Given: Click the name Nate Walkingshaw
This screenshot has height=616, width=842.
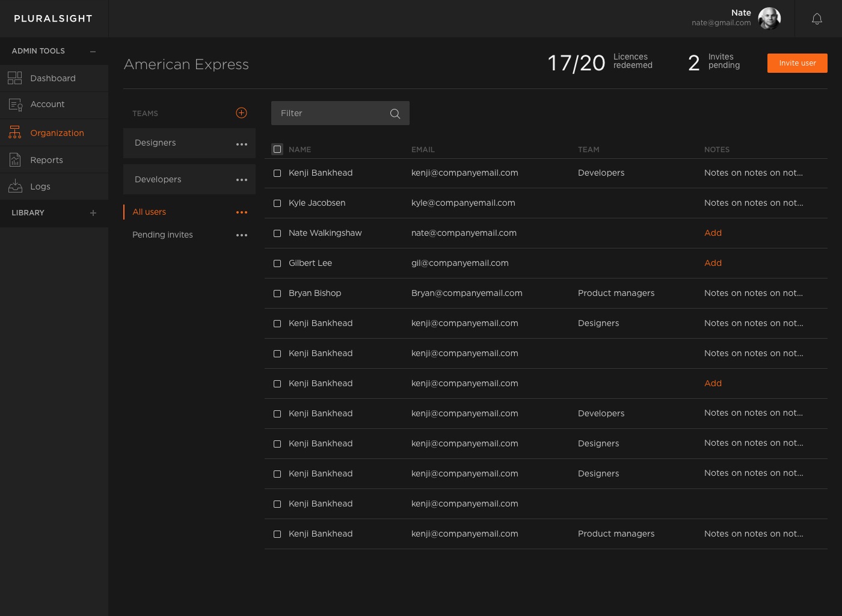Looking at the screenshot, I should [325, 233].
